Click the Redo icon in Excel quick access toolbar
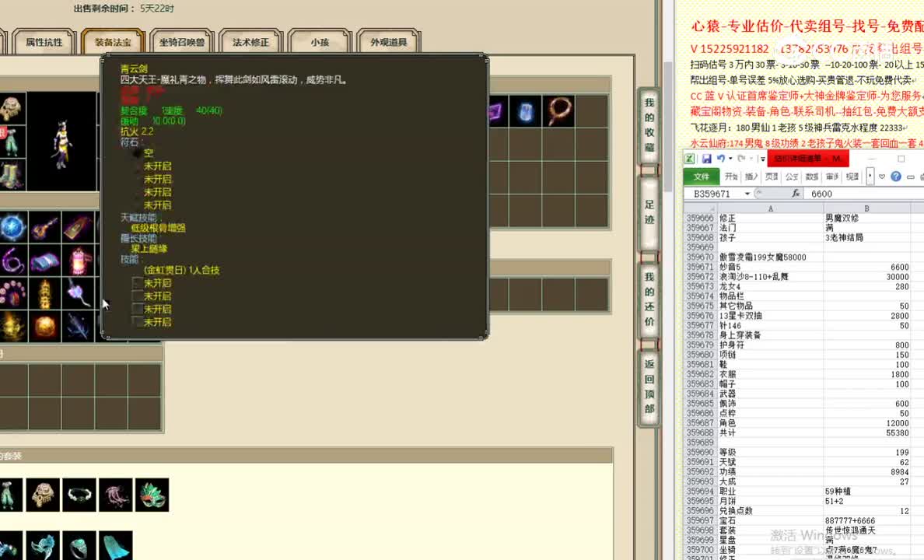This screenshot has height=560, width=924. coord(741,159)
